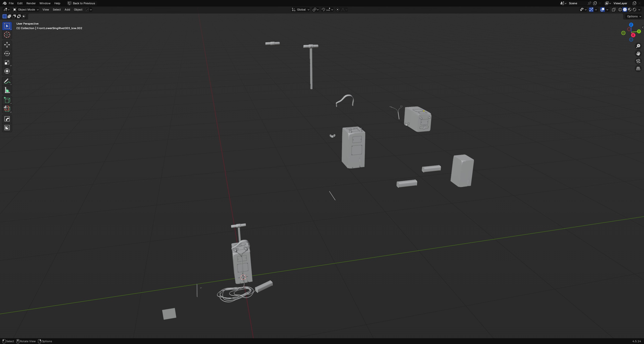644x344 pixels.
Task: Open viewport shading options arrow
Action: point(639,10)
